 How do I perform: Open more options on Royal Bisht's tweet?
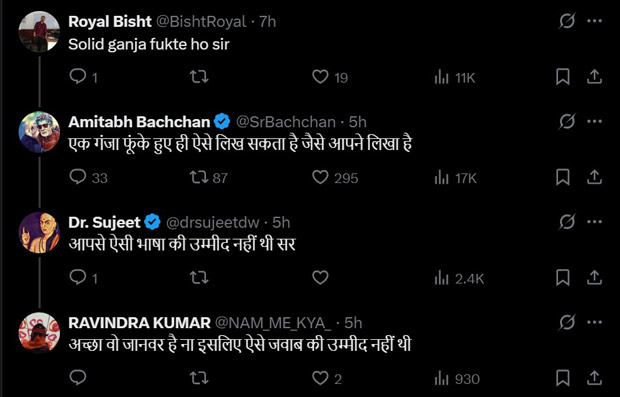click(594, 21)
